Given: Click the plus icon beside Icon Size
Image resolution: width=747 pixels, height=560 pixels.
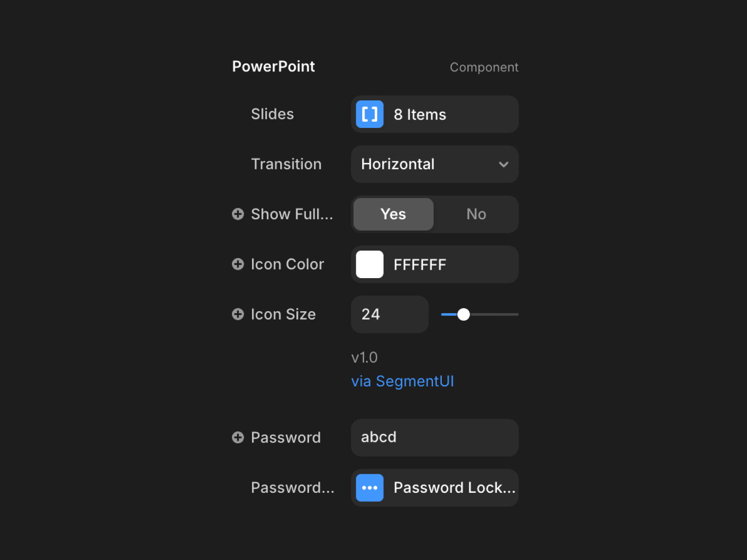Looking at the screenshot, I should click(238, 314).
